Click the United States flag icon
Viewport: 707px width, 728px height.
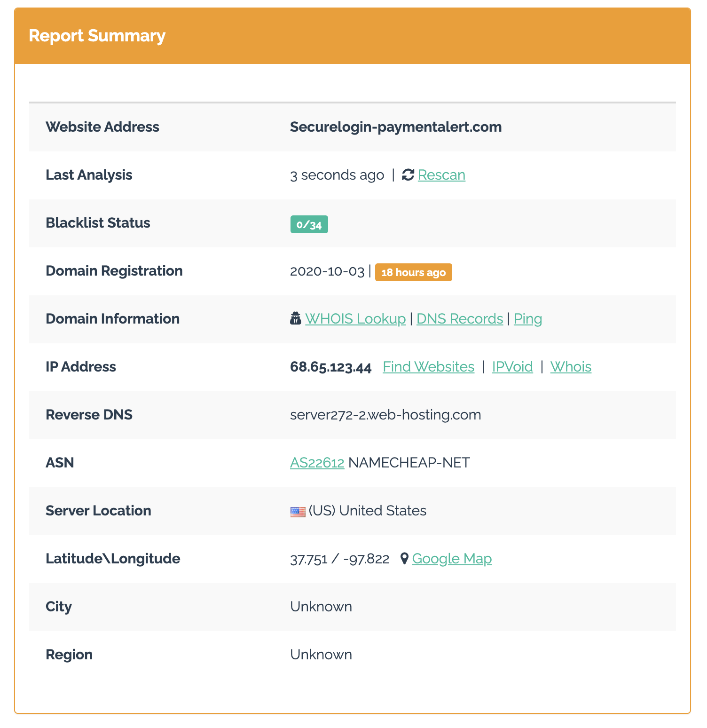pyautogui.click(x=298, y=512)
